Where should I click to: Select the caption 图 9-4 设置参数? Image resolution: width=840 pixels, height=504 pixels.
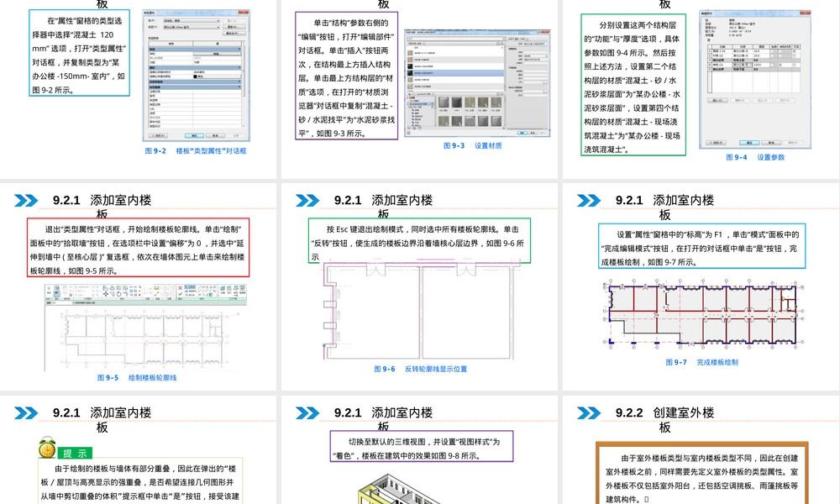755,157
